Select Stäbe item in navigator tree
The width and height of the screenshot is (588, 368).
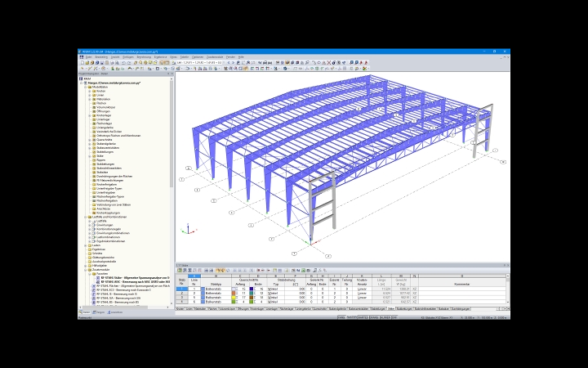pos(100,156)
